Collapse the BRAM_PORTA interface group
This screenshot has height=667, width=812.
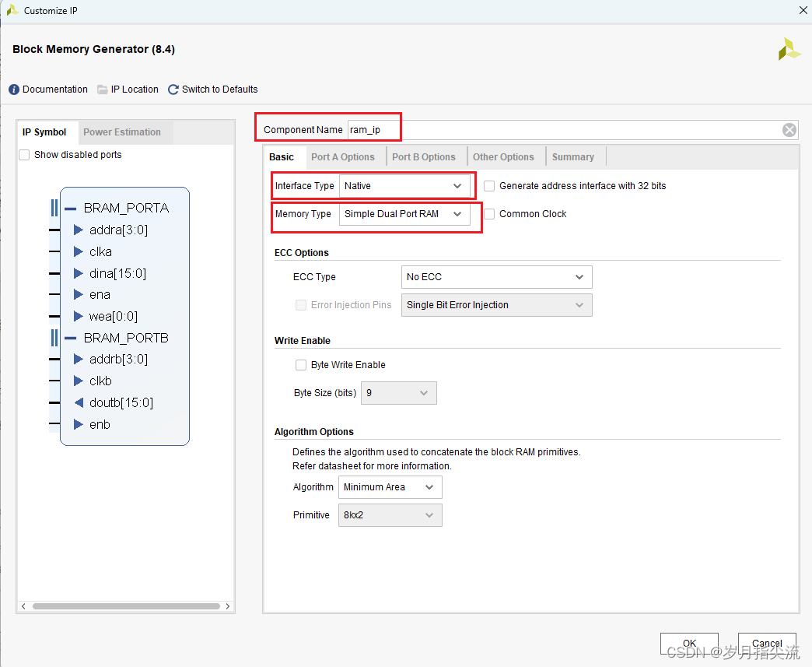pos(71,209)
